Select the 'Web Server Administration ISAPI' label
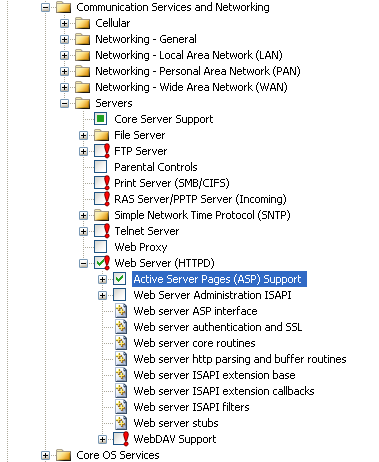 tap(212, 295)
